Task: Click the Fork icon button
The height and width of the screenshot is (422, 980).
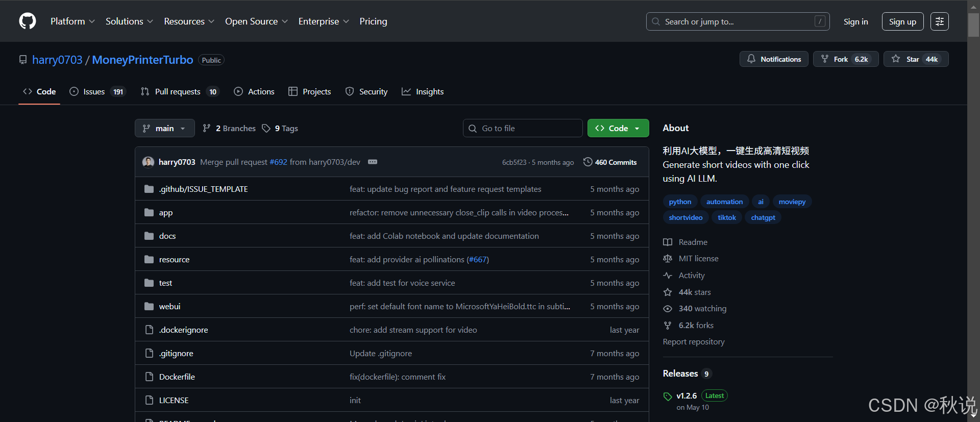Action: 846,59
